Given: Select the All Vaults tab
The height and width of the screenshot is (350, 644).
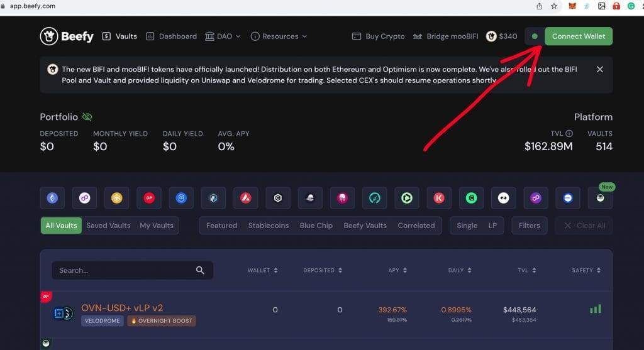Looking at the screenshot, I should [x=61, y=226].
